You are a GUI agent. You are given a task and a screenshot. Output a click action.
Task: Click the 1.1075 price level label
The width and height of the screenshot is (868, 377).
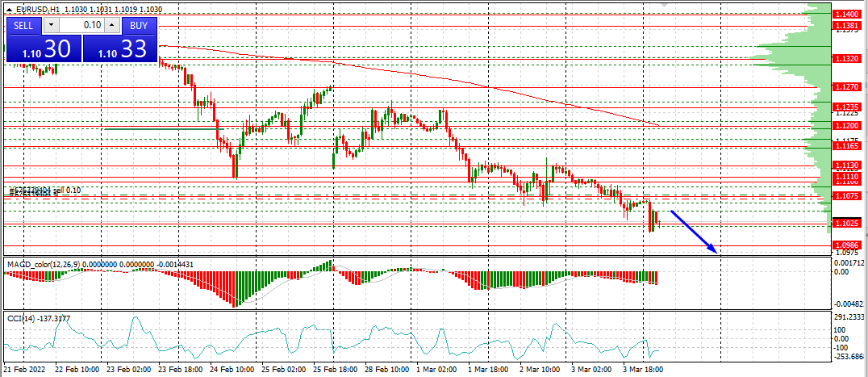click(x=846, y=195)
